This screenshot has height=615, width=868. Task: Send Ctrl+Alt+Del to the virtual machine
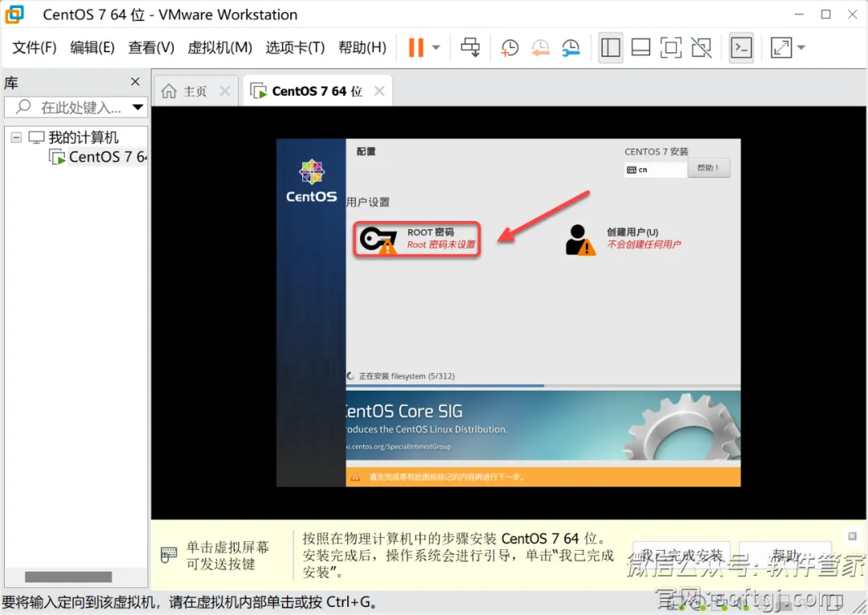[x=470, y=47]
